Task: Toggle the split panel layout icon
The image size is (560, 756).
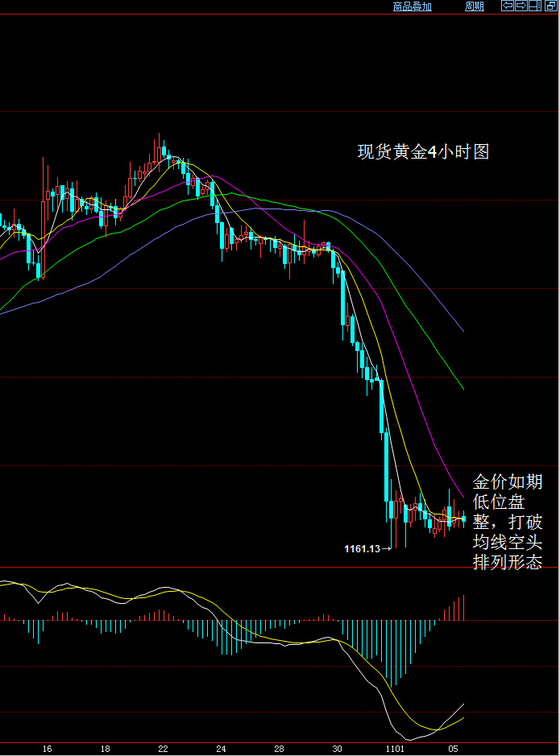Action: tap(535, 6)
